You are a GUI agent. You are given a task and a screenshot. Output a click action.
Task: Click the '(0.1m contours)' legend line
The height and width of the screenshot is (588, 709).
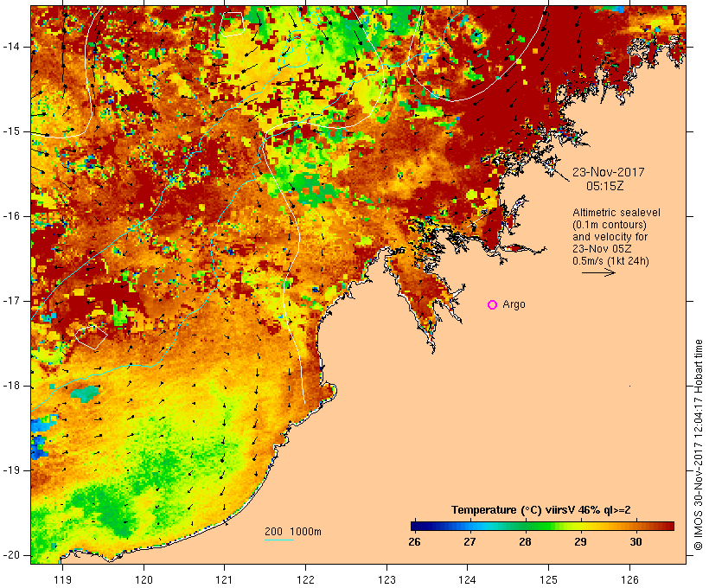pos(610,225)
